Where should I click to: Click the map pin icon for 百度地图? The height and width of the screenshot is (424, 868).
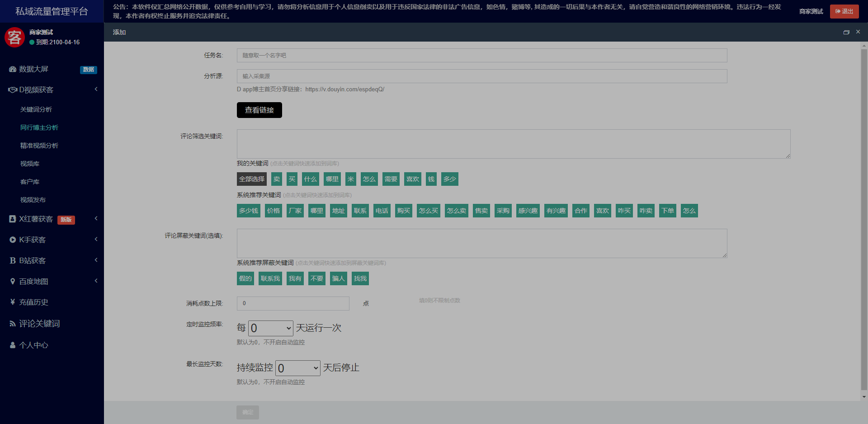13,281
